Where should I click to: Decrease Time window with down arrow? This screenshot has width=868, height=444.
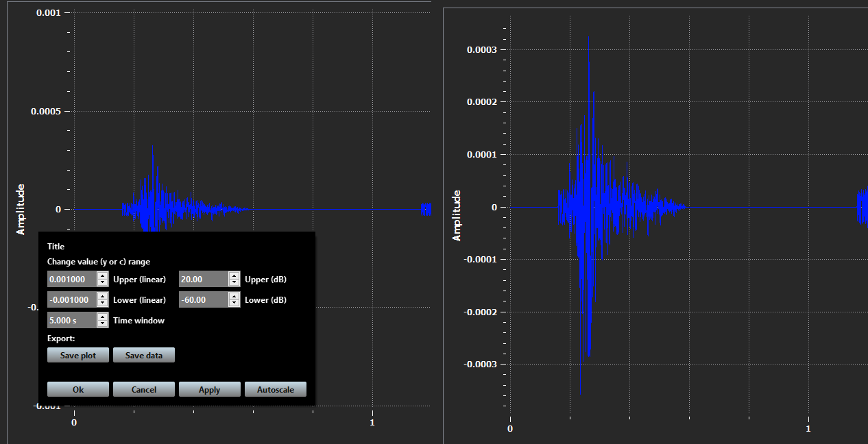pyautogui.click(x=103, y=324)
